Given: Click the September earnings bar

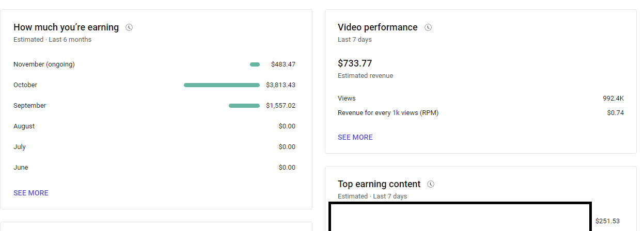Looking at the screenshot, I should point(244,106).
